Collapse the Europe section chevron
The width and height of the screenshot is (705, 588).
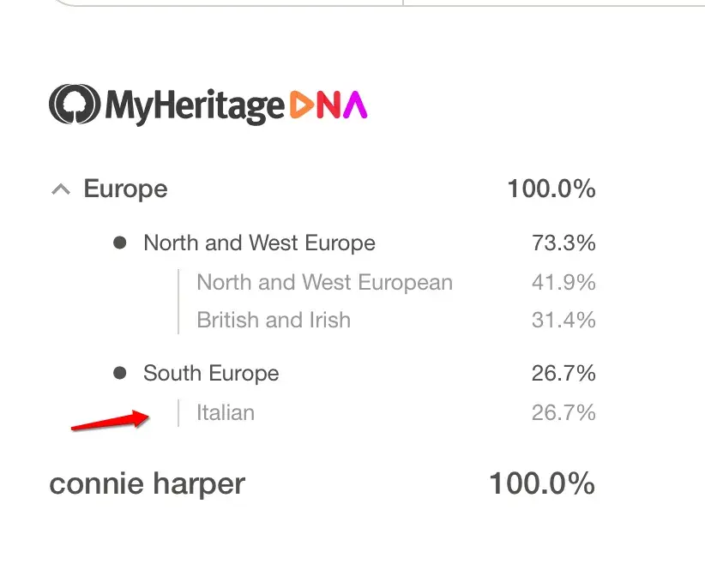[x=60, y=189]
